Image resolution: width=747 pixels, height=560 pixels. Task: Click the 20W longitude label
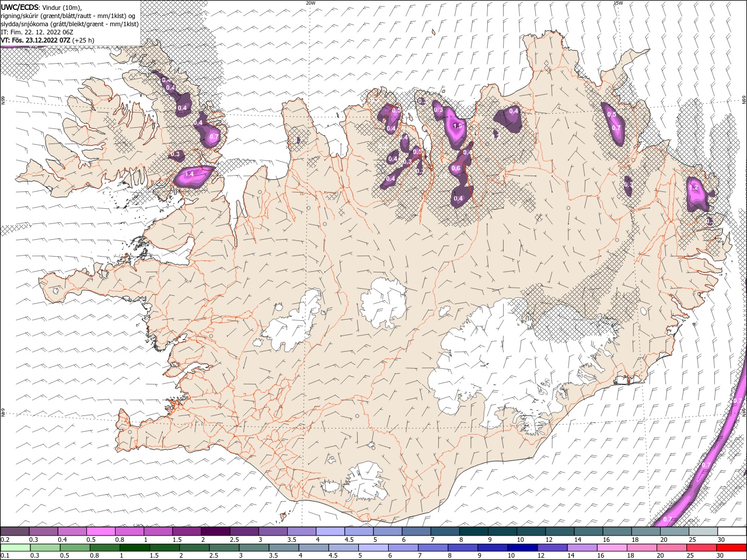[310, 3]
